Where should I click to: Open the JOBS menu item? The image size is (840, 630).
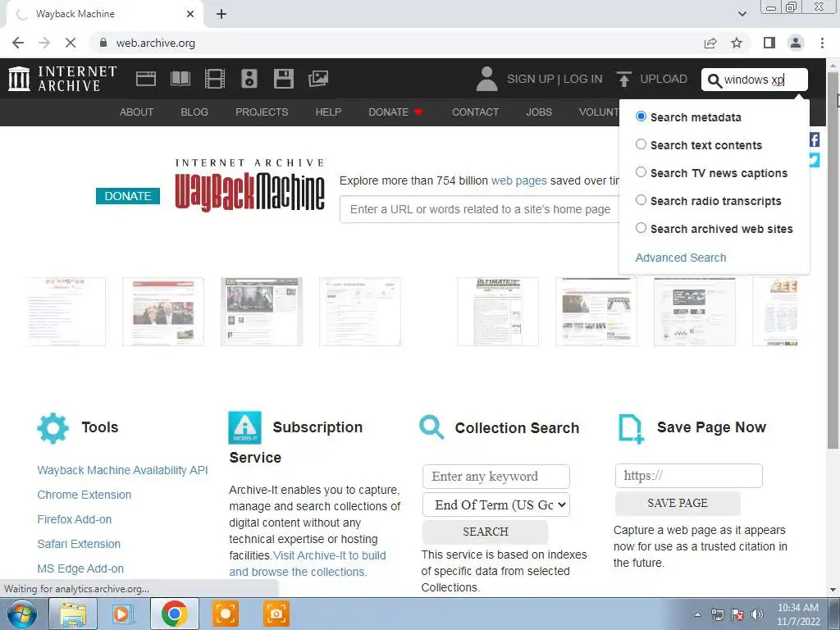coord(539,112)
